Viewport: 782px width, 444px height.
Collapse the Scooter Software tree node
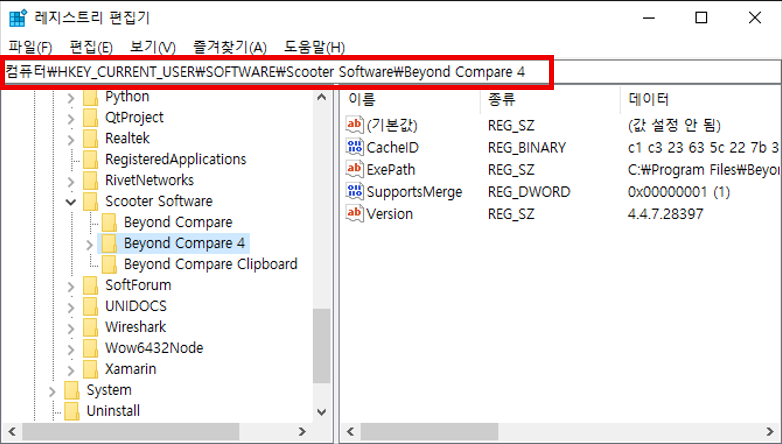click(x=71, y=201)
